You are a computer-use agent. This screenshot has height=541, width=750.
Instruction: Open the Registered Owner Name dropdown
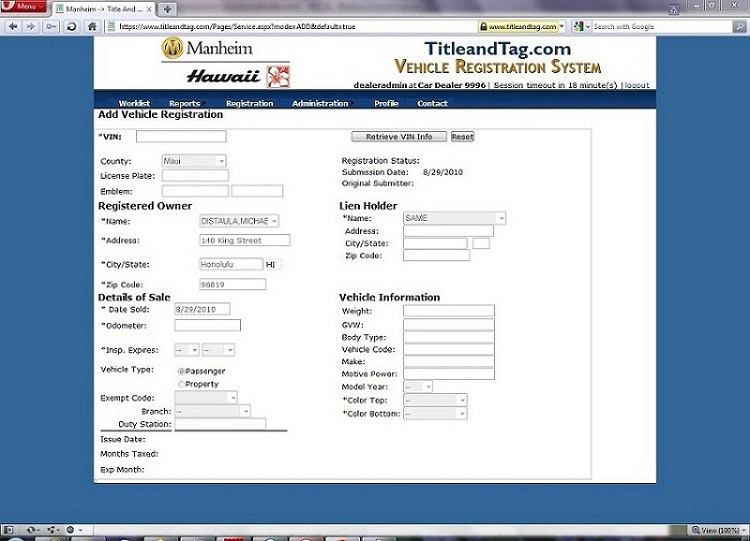coord(239,221)
